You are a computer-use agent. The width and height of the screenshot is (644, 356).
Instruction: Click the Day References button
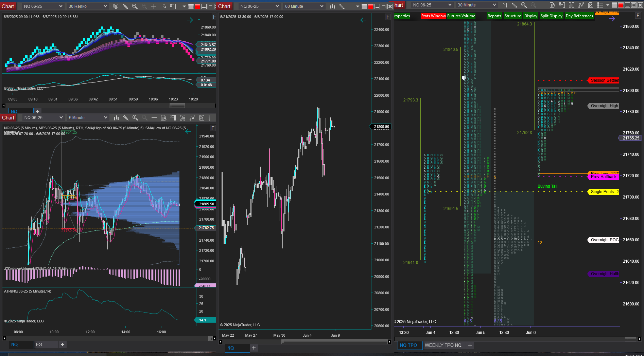(x=579, y=16)
